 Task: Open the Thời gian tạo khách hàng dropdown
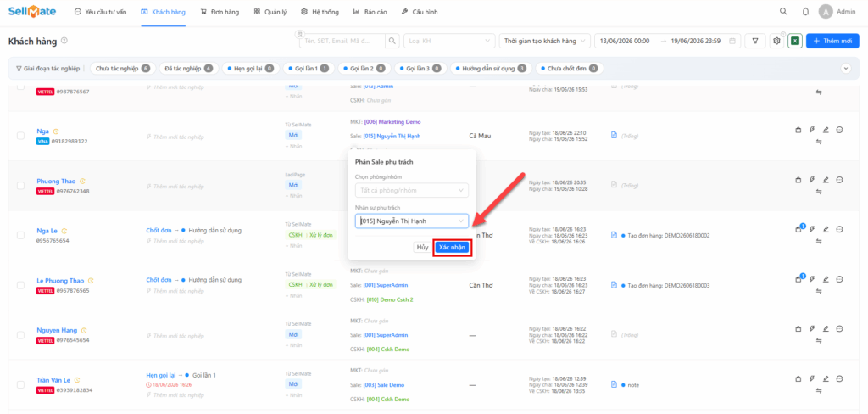point(545,41)
